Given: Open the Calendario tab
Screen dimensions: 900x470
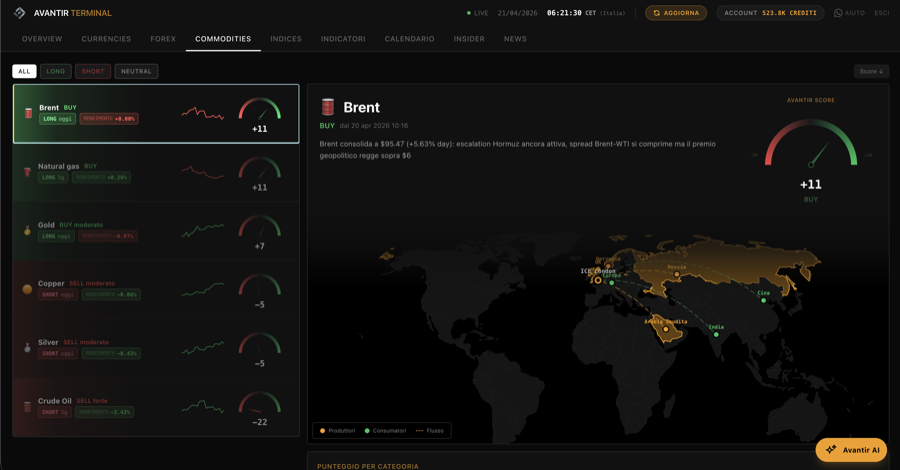Looking at the screenshot, I should (x=409, y=39).
